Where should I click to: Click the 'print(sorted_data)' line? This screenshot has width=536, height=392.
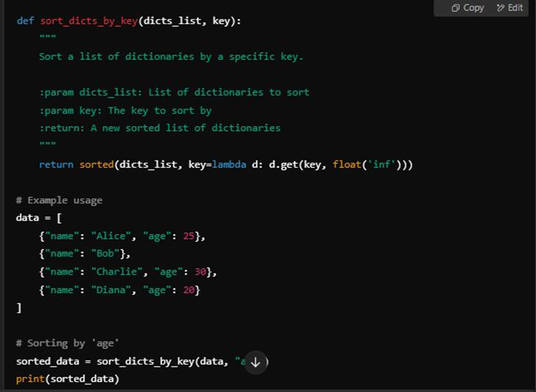pos(67,379)
